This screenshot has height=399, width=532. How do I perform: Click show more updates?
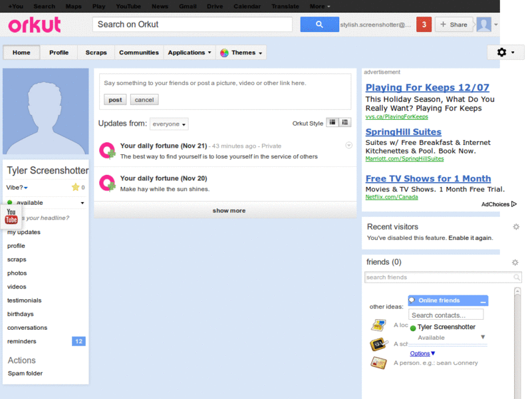click(225, 210)
